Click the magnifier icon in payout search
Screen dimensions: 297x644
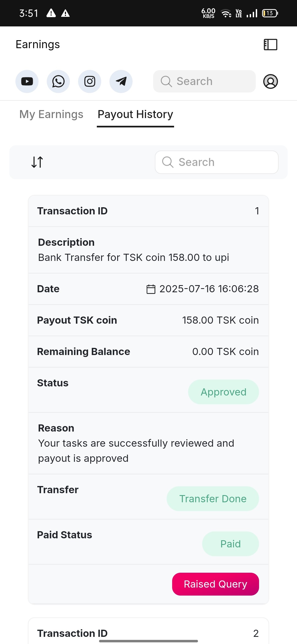pyautogui.click(x=168, y=162)
